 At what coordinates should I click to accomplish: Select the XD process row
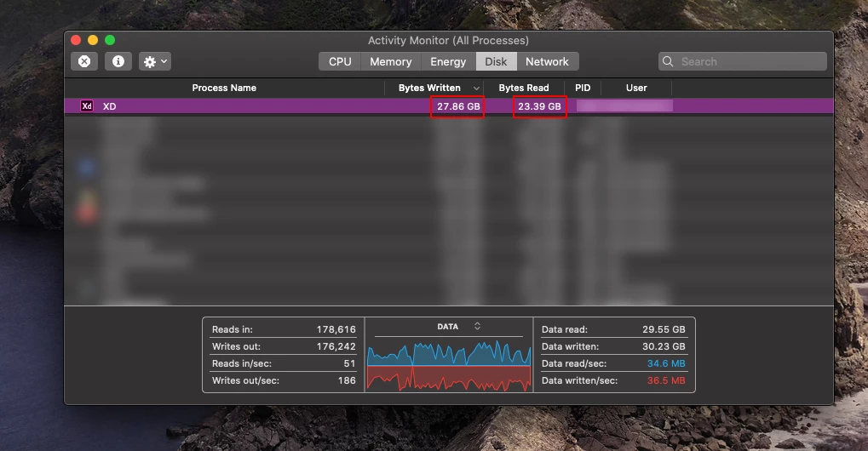point(448,106)
